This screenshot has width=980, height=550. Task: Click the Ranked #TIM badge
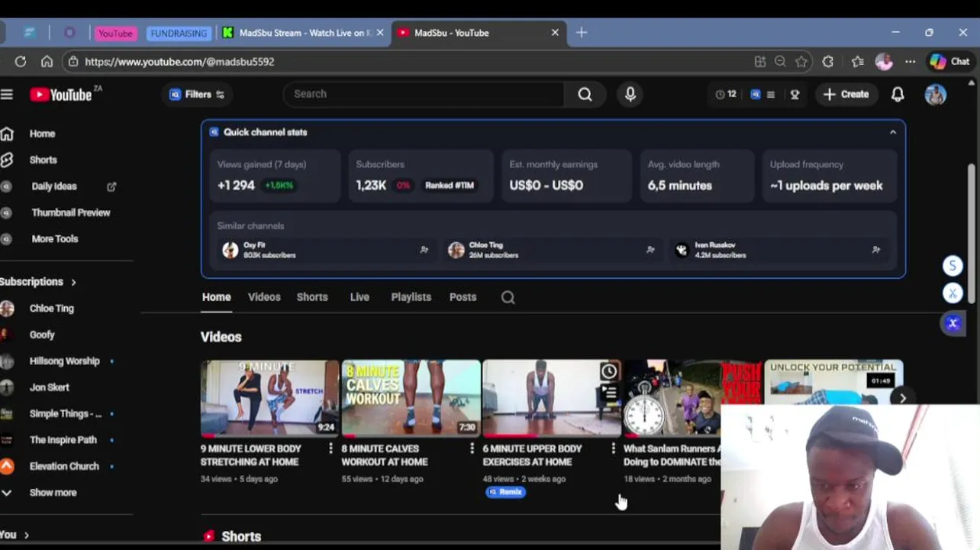450,186
